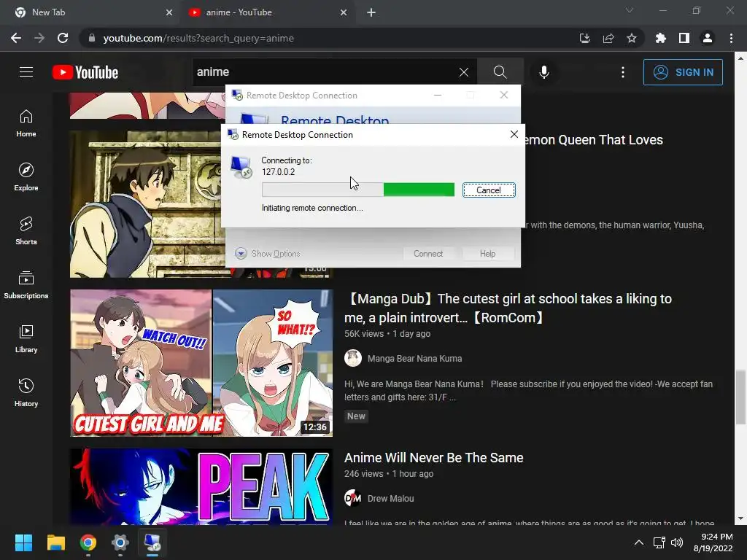Image resolution: width=747 pixels, height=560 pixels.
Task: Select the anime - YouTube tab
Action: (x=268, y=12)
